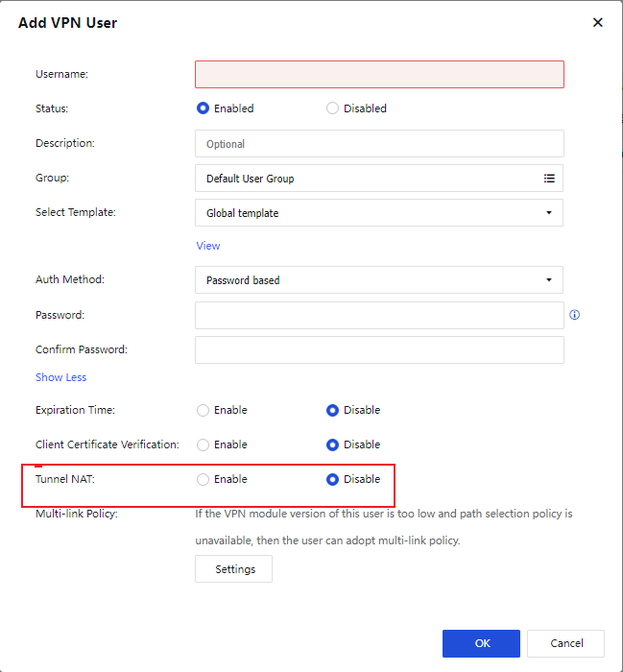Enable Tunnel NAT
623x672 pixels.
(204, 479)
